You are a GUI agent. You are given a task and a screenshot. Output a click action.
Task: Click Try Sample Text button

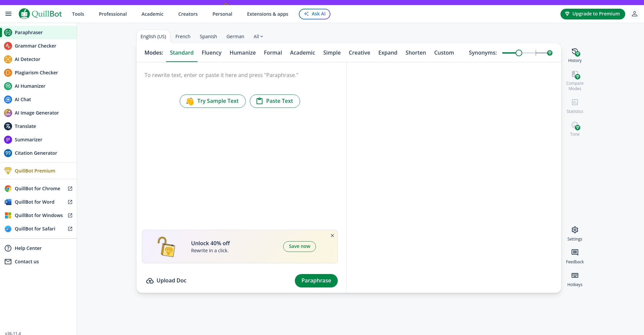(212, 101)
